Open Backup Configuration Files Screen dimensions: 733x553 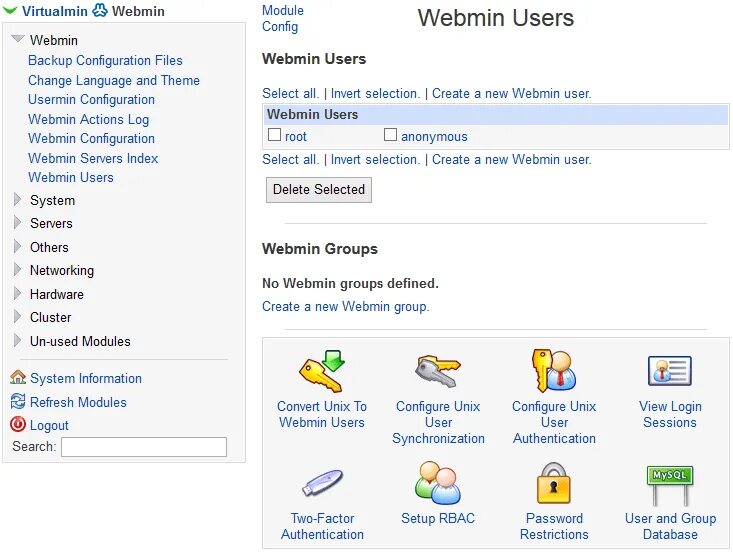click(x=105, y=60)
